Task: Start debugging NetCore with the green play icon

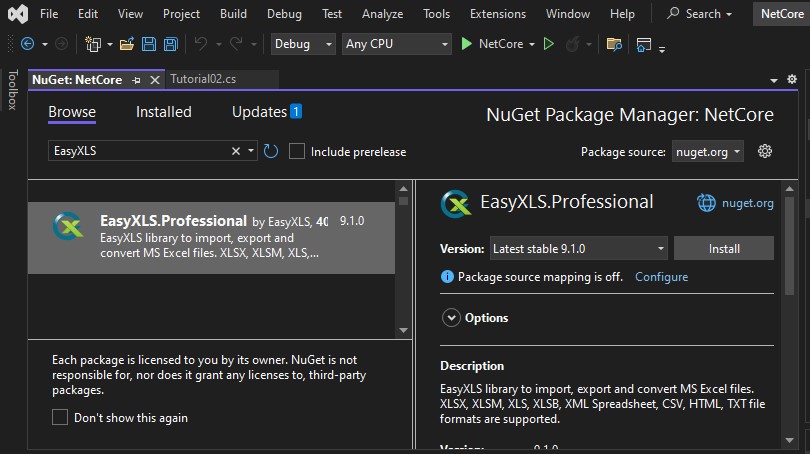Action: click(x=466, y=44)
